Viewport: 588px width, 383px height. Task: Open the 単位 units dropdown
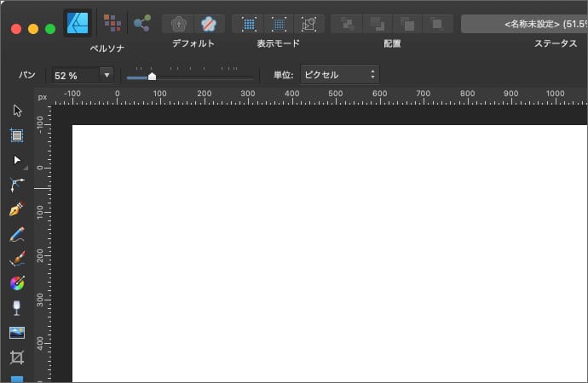coord(339,75)
